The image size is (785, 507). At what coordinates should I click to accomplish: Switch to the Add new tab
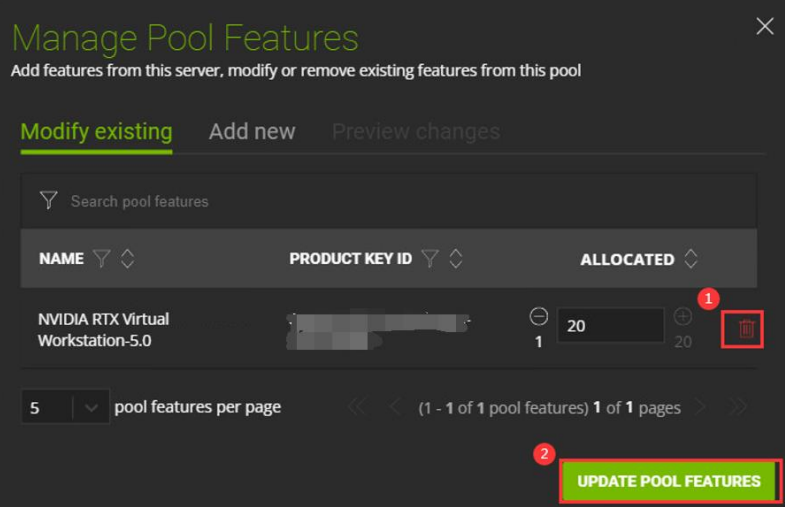click(x=252, y=132)
